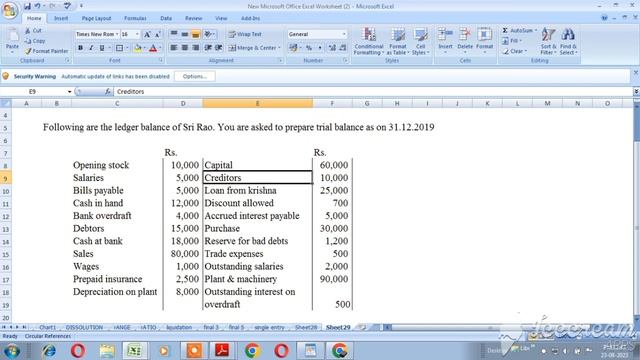The image size is (640, 360).
Task: Apply cell borders
Action: tap(119, 48)
